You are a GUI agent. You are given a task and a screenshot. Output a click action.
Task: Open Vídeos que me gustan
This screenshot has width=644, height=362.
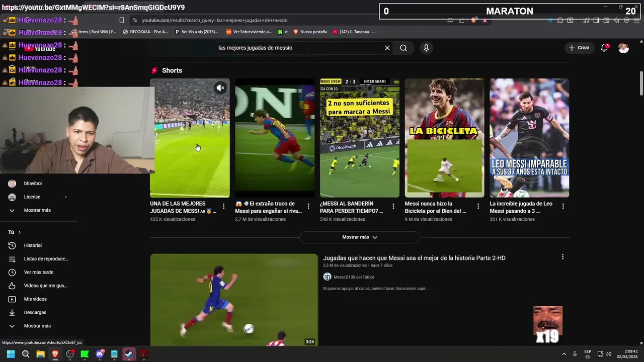(x=38, y=286)
